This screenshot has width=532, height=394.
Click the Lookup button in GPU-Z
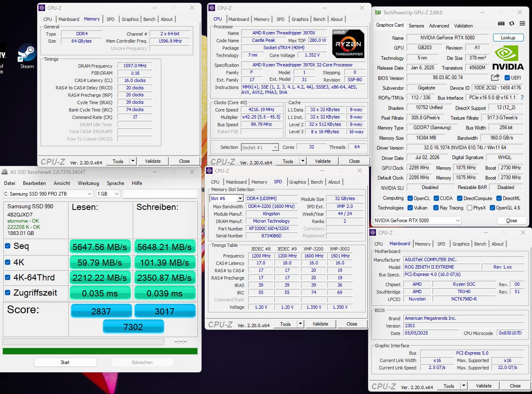[508, 38]
